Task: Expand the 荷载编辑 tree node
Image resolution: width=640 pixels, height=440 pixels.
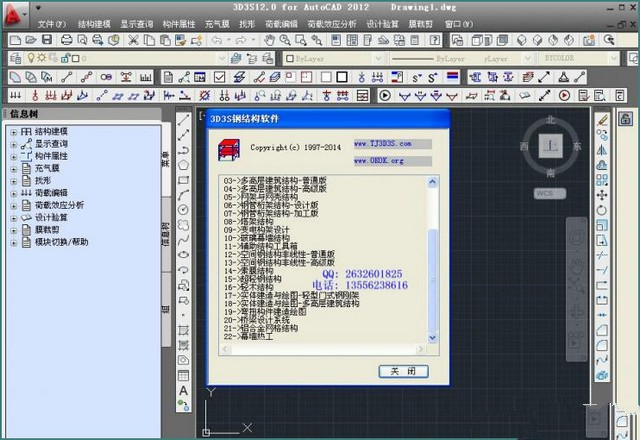Action: pyautogui.click(x=13, y=192)
